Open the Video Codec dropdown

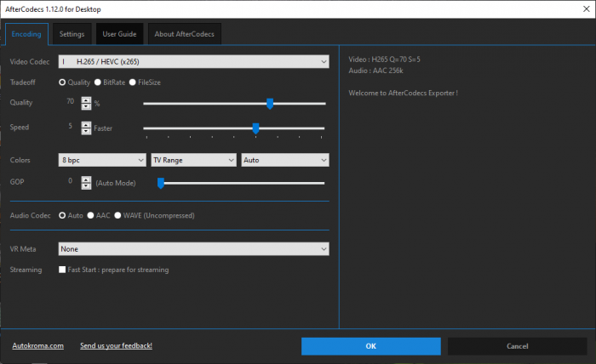click(193, 62)
